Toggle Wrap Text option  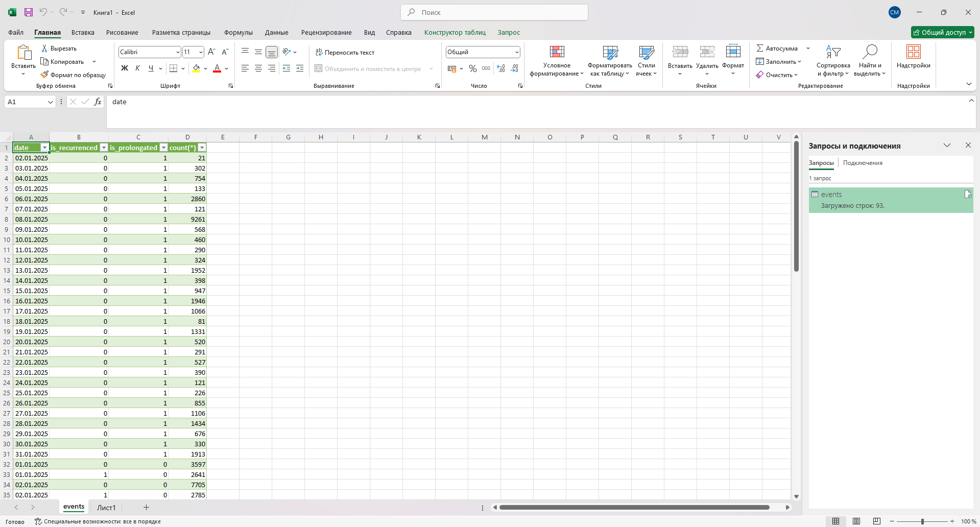[345, 52]
